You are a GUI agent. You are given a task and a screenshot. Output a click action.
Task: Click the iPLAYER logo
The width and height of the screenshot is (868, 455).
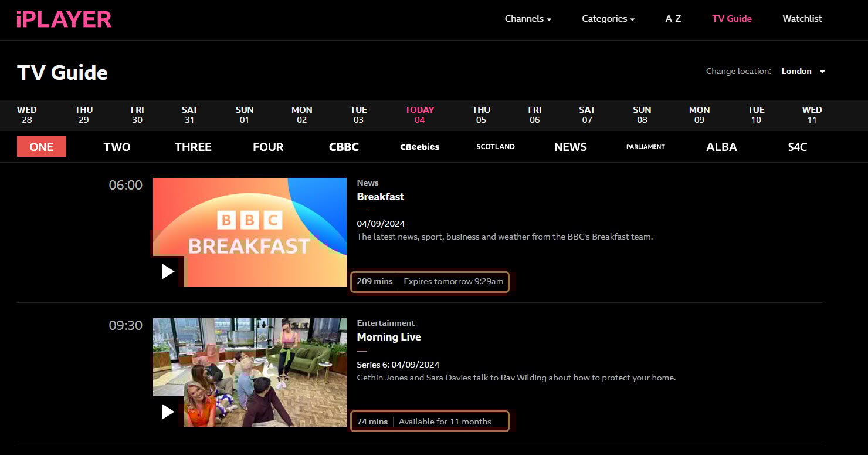click(x=63, y=19)
